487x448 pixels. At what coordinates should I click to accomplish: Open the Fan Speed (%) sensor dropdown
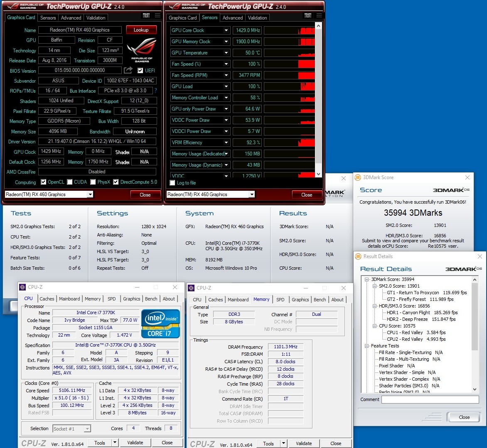coord(226,64)
